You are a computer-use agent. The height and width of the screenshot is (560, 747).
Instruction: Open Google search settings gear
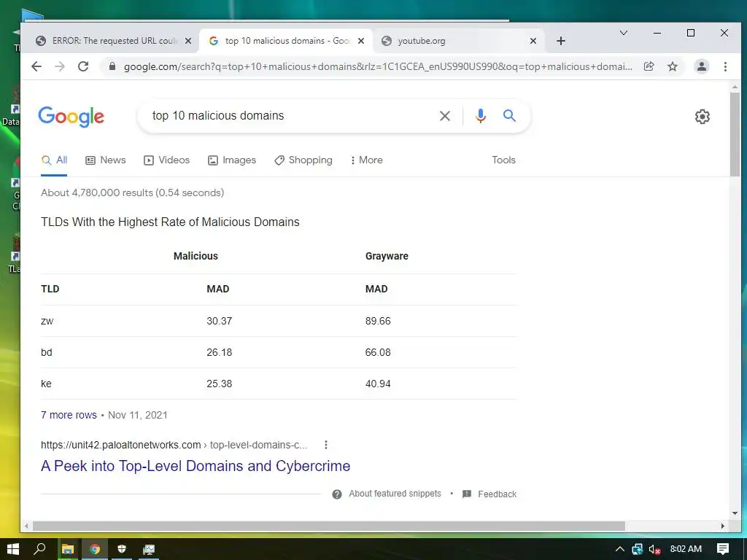(703, 116)
